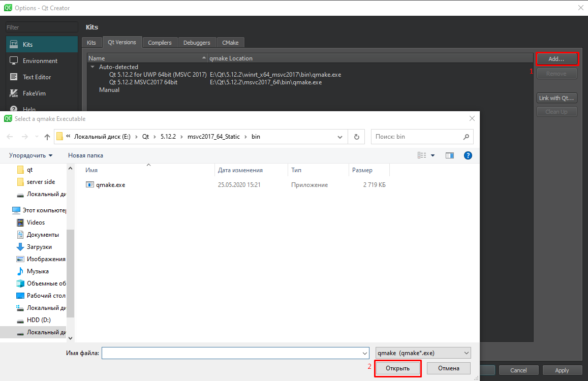This screenshot has width=588, height=381.
Task: Click msvc2017_64_Static breadcrumb segment
Action: pos(213,137)
